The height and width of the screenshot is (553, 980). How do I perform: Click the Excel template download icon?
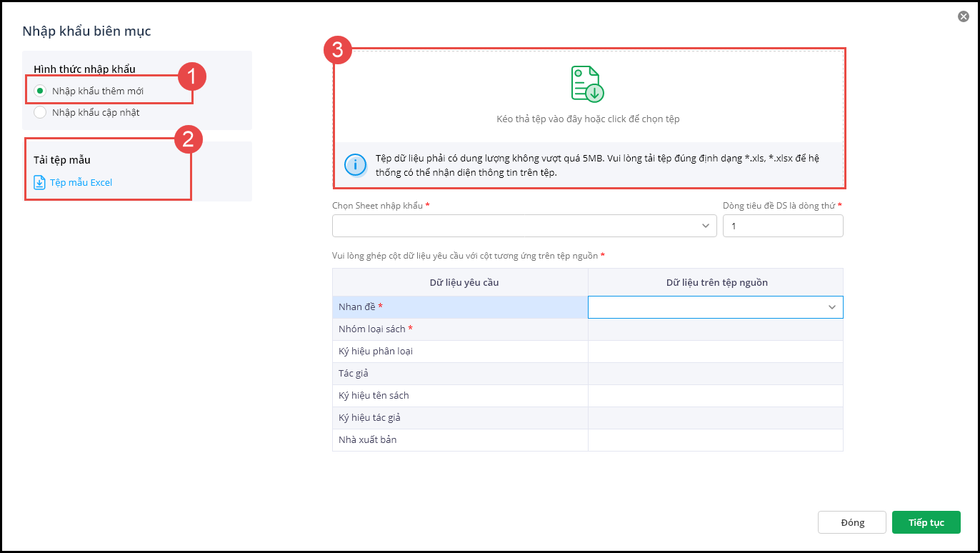click(x=40, y=183)
